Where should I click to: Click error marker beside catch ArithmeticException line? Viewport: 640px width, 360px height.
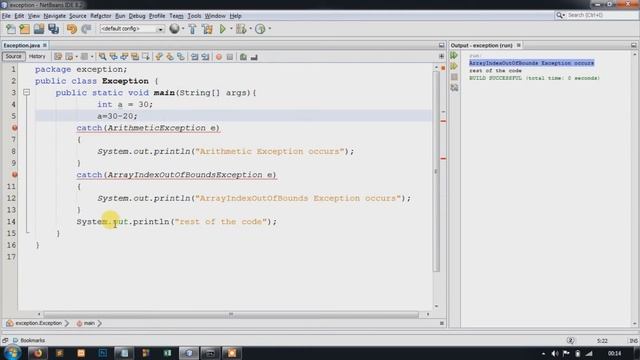pyautogui.click(x=14, y=128)
